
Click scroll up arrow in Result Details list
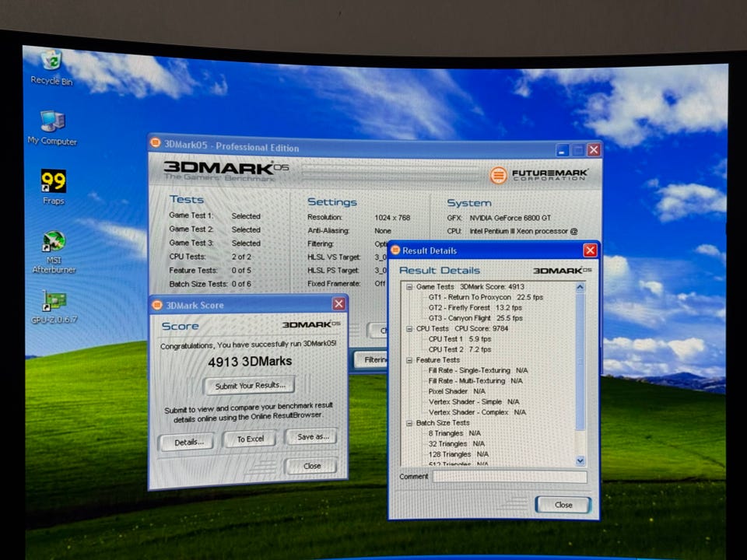(580, 287)
